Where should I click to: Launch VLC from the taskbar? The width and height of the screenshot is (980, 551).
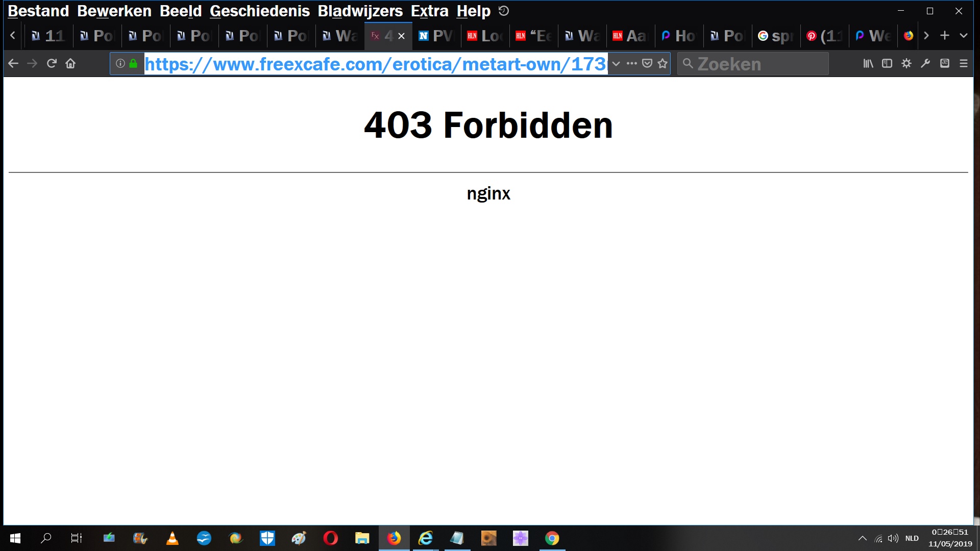tap(173, 538)
